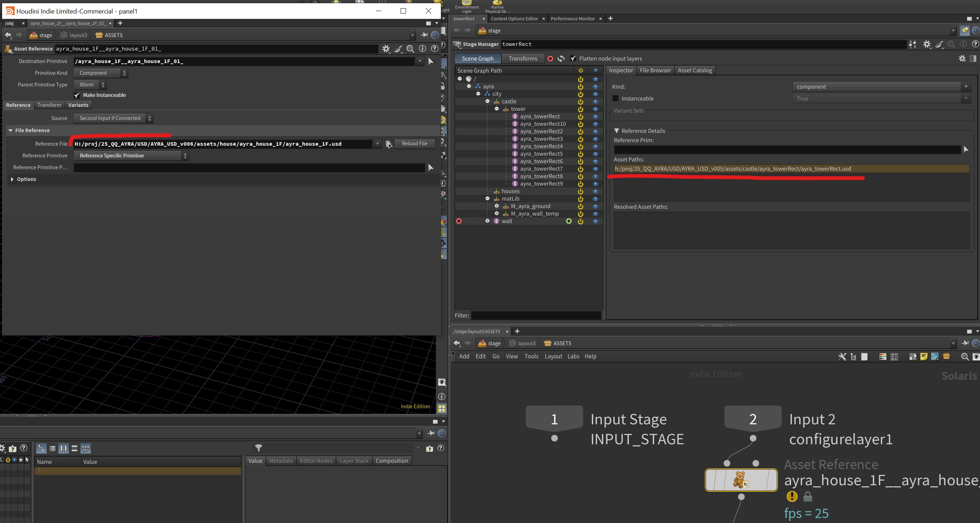Click the refresh icon in Stage Manager
Image resolution: width=980 pixels, height=523 pixels.
pyautogui.click(x=561, y=59)
